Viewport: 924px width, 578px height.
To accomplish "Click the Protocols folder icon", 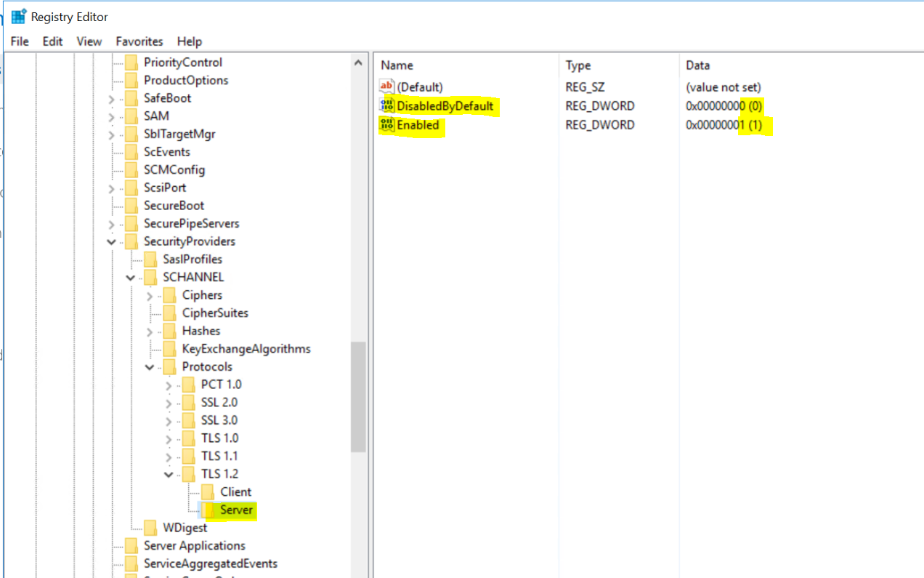I will click(x=169, y=366).
